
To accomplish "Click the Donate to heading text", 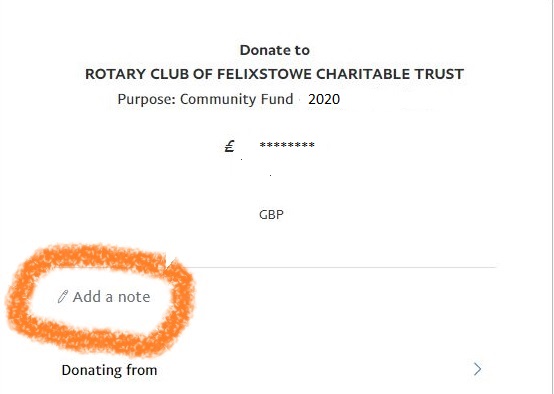I will click(275, 50).
